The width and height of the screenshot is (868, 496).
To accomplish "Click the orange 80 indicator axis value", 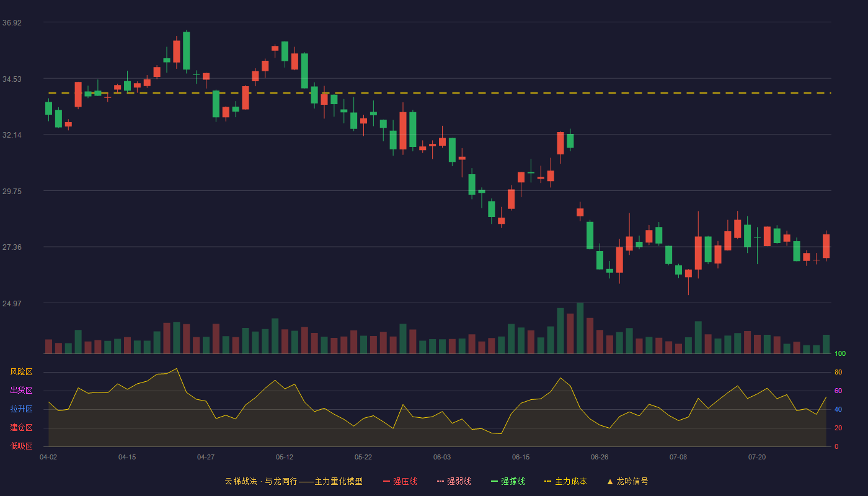I will (x=838, y=372).
